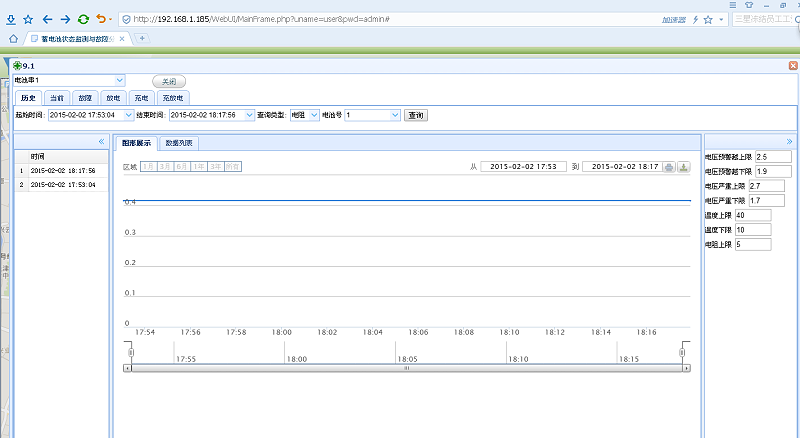Collapse the right threshold settings panel

click(790, 142)
